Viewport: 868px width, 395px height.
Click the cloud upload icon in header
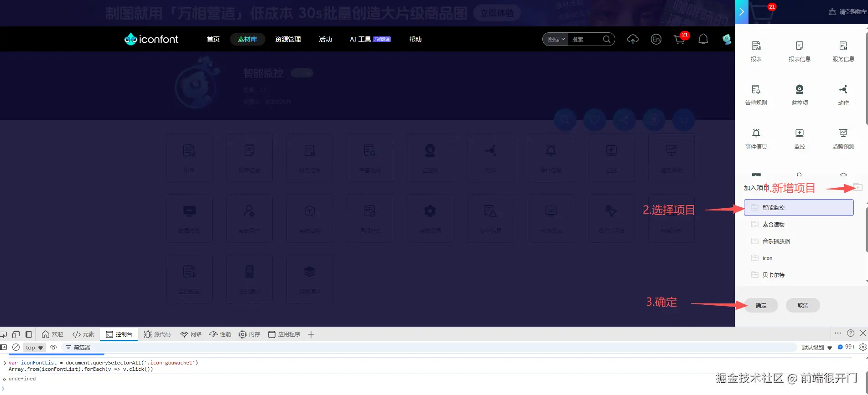click(633, 39)
